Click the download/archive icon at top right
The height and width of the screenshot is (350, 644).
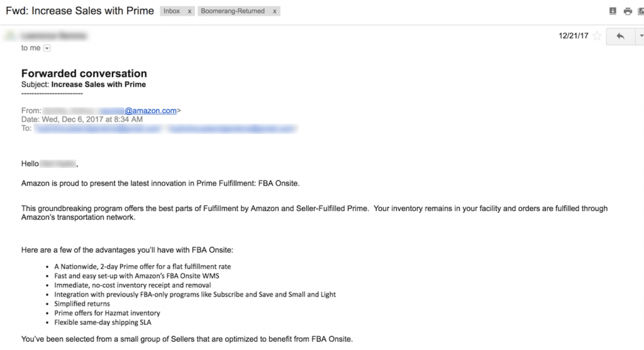613,11
